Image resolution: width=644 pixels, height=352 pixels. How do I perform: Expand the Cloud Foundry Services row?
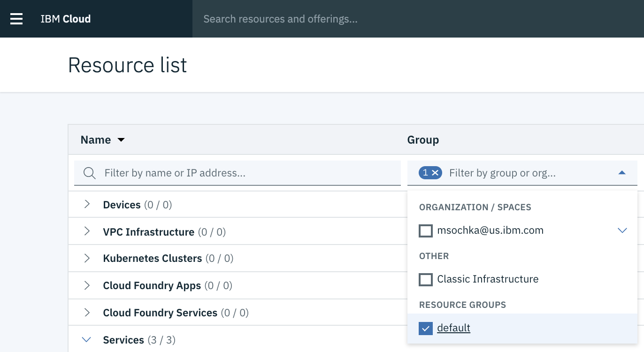click(87, 313)
